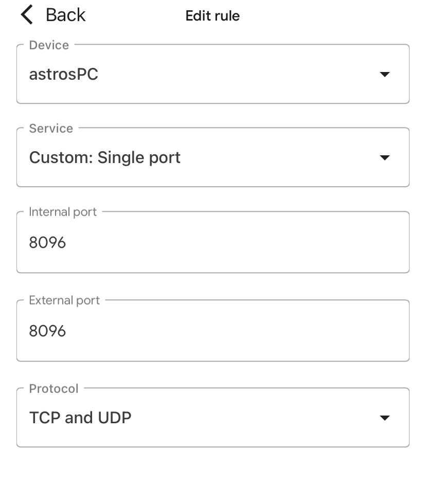This screenshot has height=504, width=426.
Task: Click the 8096 value in External port
Action: [x=47, y=331]
